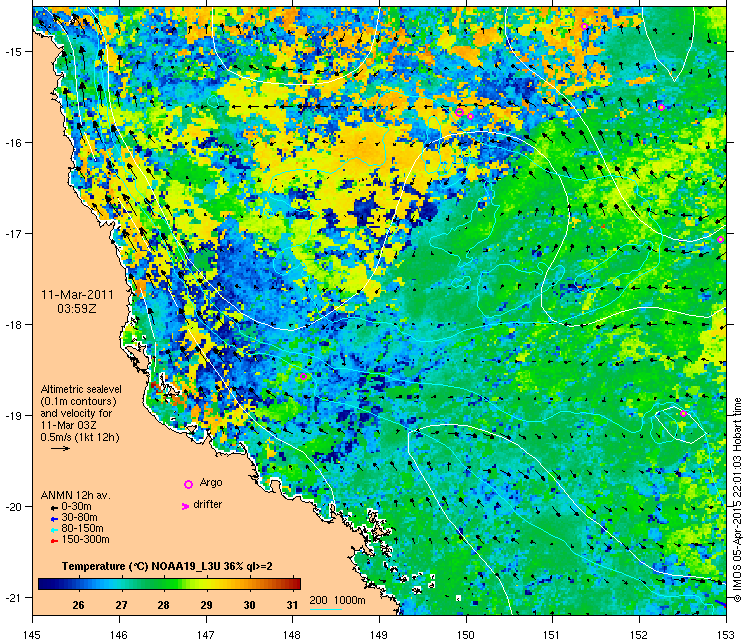
Task: Click the magenta drifter marker in the legend
Action: click(186, 506)
